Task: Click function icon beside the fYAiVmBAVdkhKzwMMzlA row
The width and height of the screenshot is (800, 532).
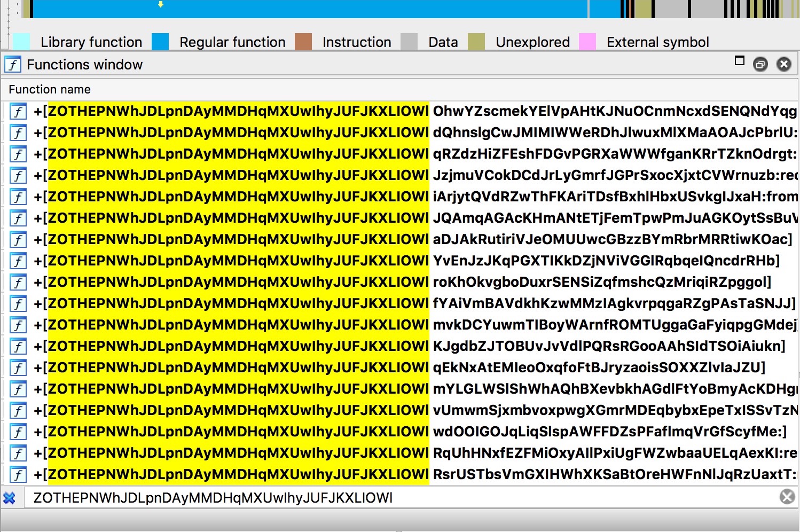Action: [x=19, y=303]
